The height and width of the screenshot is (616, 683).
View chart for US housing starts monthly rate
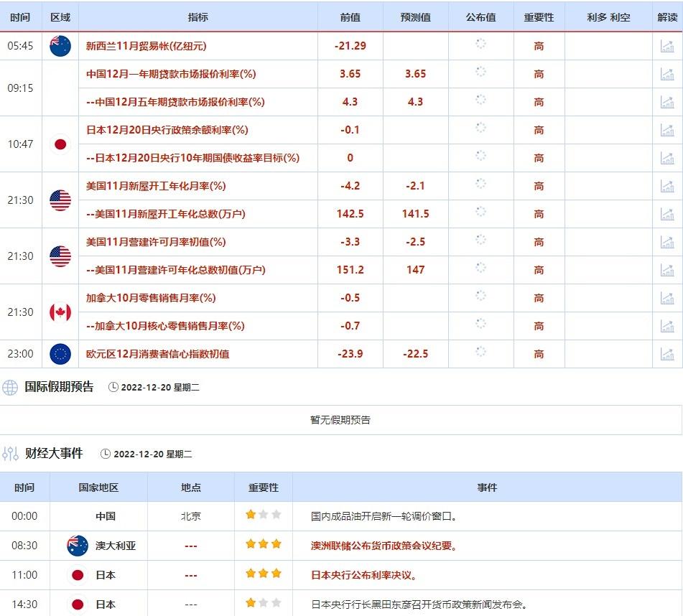click(667, 186)
